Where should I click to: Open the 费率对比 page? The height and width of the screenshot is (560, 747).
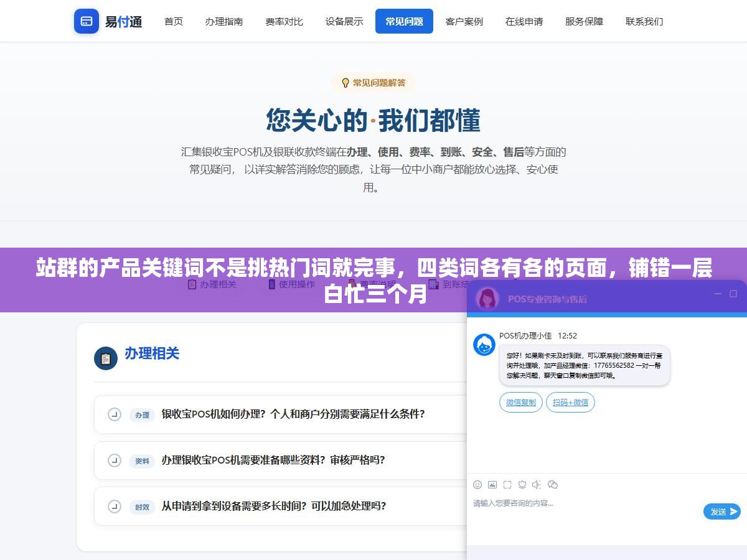point(284,21)
